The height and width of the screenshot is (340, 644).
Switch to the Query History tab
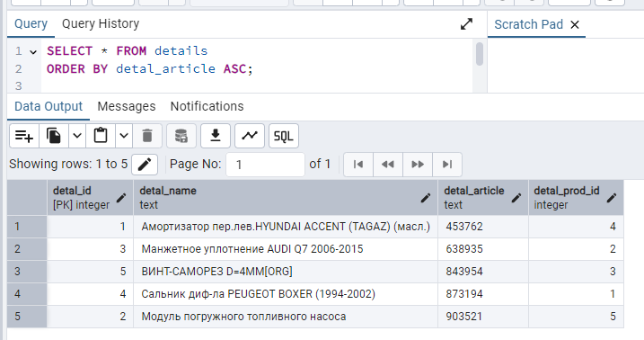tap(101, 24)
